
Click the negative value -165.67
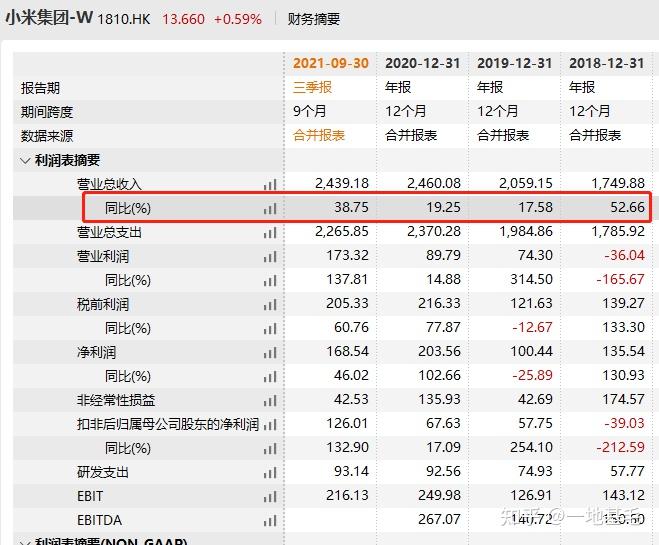tap(621, 279)
